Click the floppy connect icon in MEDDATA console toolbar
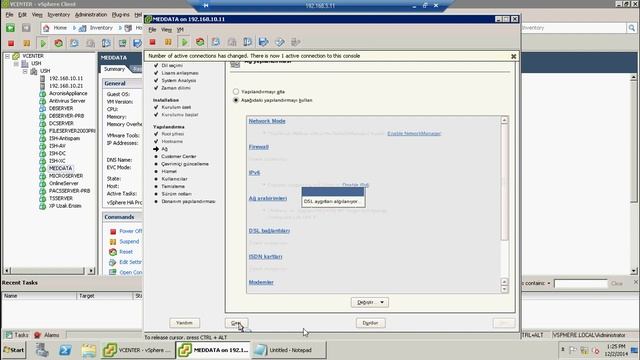Screen dimensions: 640x360 (264, 42)
